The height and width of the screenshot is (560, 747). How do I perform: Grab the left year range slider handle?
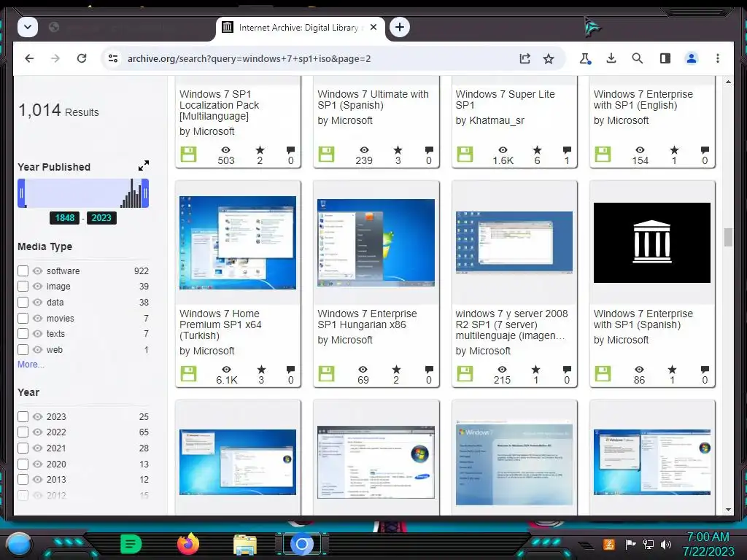(21, 192)
